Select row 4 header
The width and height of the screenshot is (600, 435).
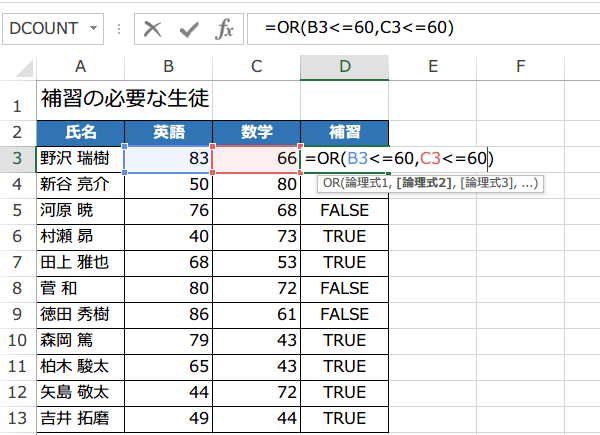point(18,184)
